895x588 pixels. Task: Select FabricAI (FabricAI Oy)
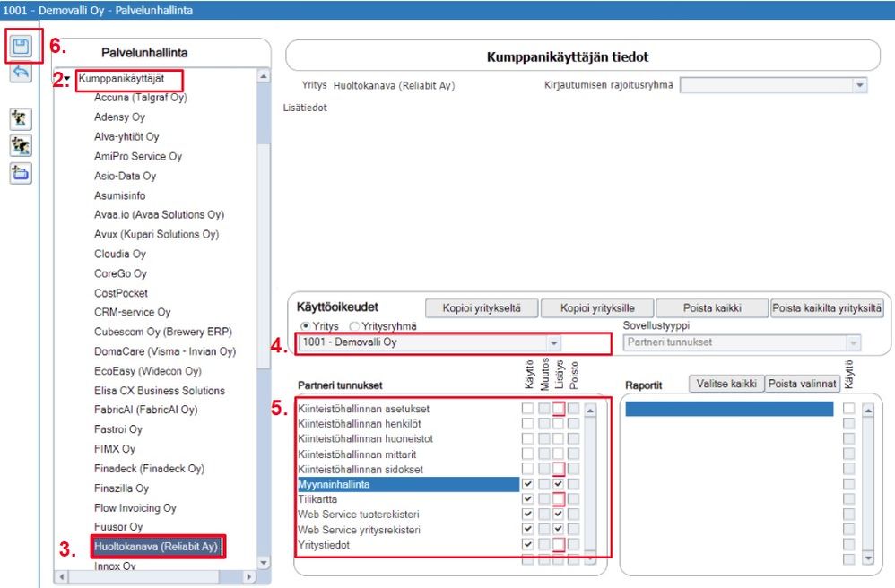click(x=145, y=410)
